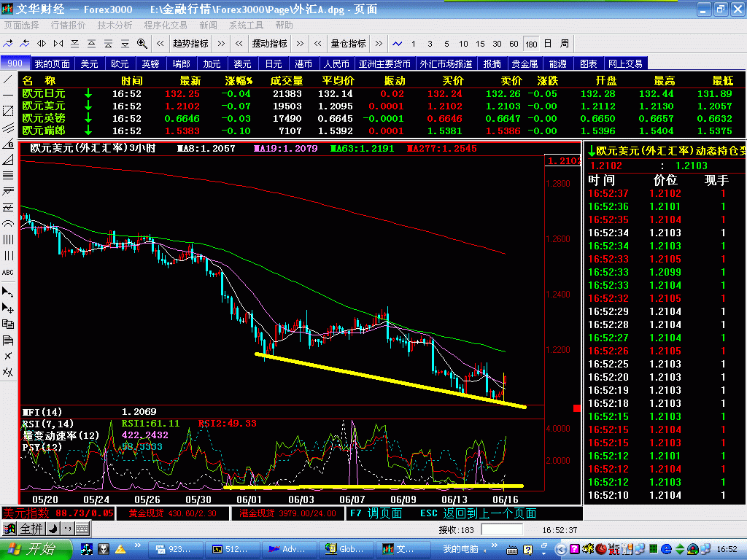
Task: Open the 页面选择 menu
Action: (x=21, y=26)
